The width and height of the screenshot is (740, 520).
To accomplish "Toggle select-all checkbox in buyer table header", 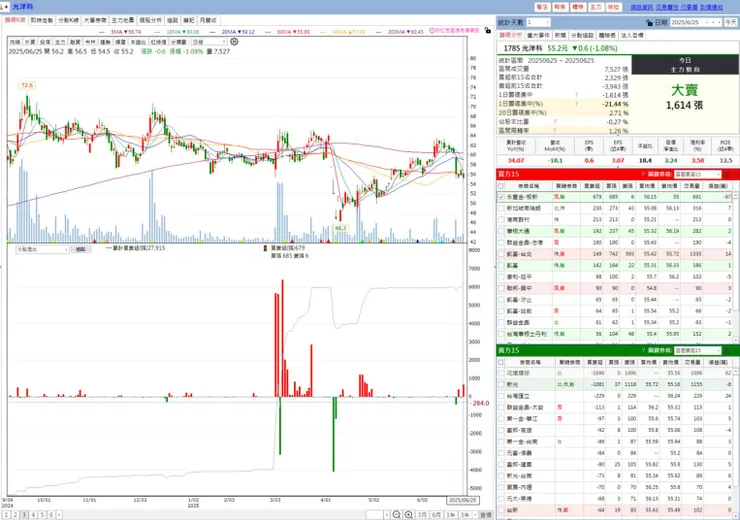I will point(501,186).
